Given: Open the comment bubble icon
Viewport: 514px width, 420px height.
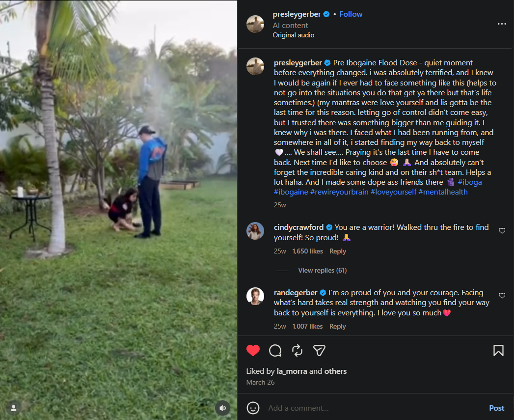Looking at the screenshot, I should pos(275,350).
